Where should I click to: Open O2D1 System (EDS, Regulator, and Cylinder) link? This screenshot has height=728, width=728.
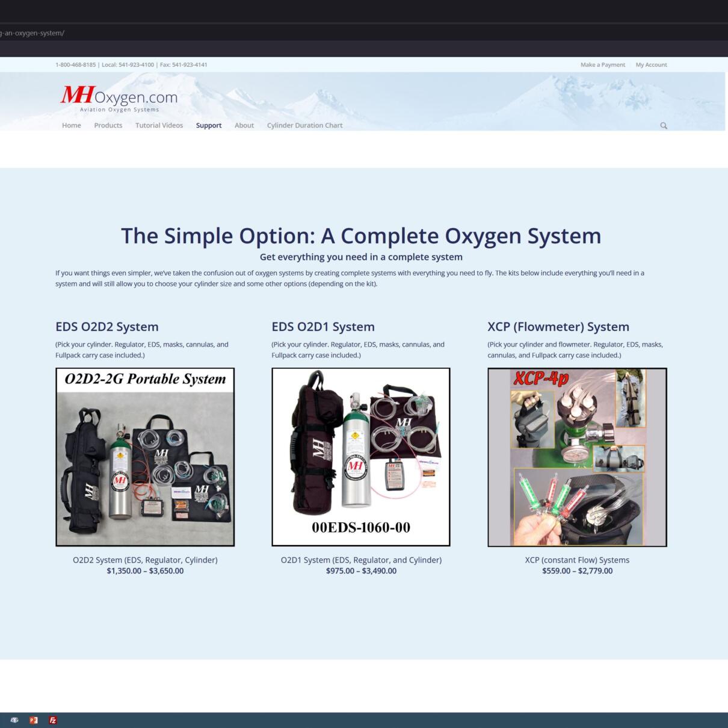(361, 560)
